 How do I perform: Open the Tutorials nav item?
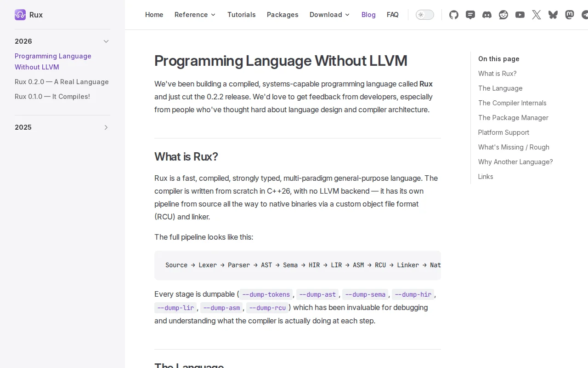(x=242, y=15)
